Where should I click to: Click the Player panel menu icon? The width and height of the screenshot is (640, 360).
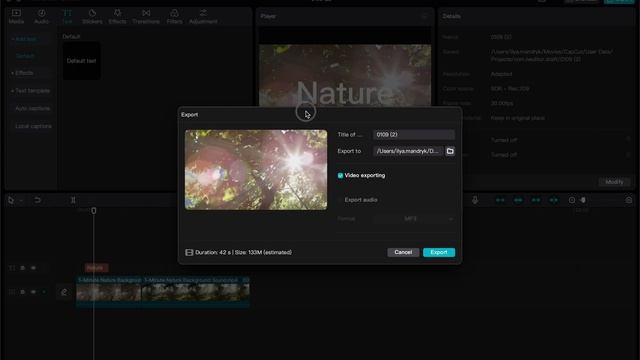tap(424, 16)
